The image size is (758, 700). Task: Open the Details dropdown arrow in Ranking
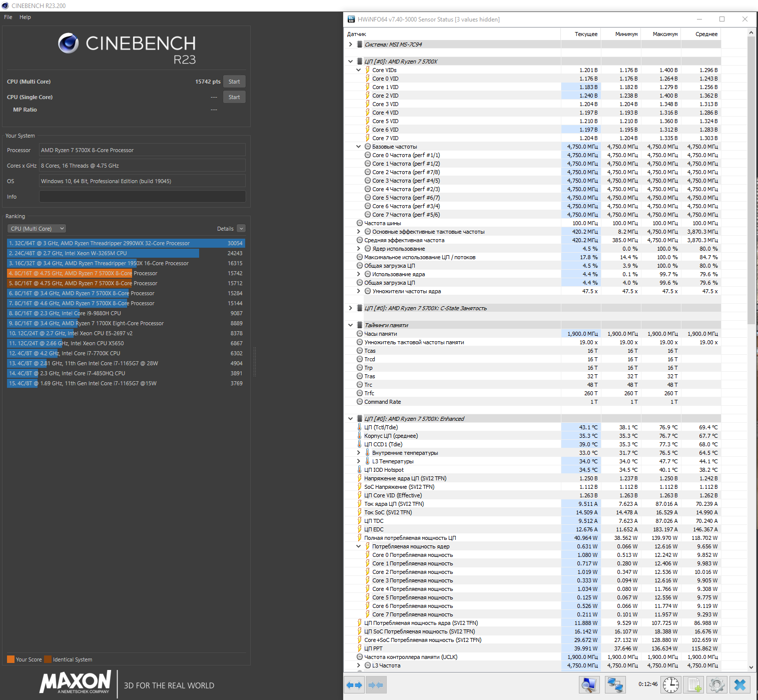[241, 229]
